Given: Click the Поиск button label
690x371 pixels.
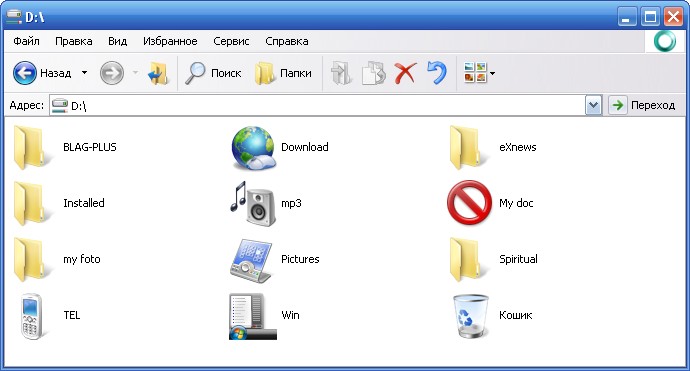Looking at the screenshot, I should coord(226,73).
